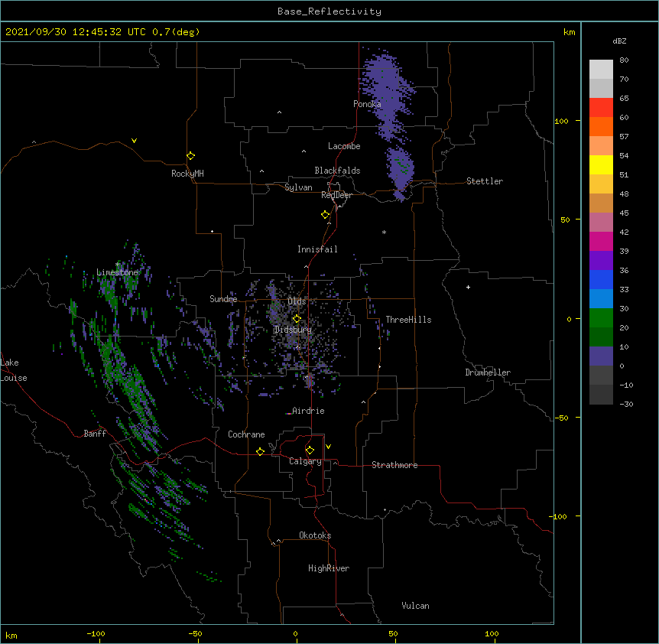The width and height of the screenshot is (659, 644).
Task: Click the yellow diamond marker south of RedDeer
Action: [326, 215]
